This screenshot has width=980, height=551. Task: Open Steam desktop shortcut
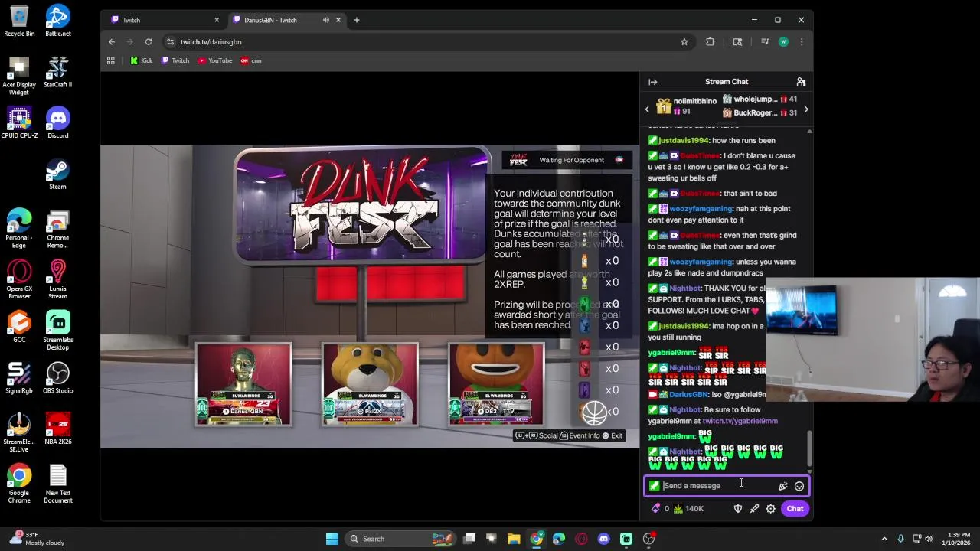pos(57,174)
